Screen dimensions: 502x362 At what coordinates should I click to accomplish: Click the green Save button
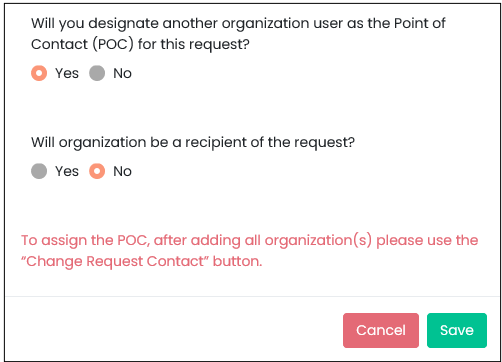tap(457, 330)
